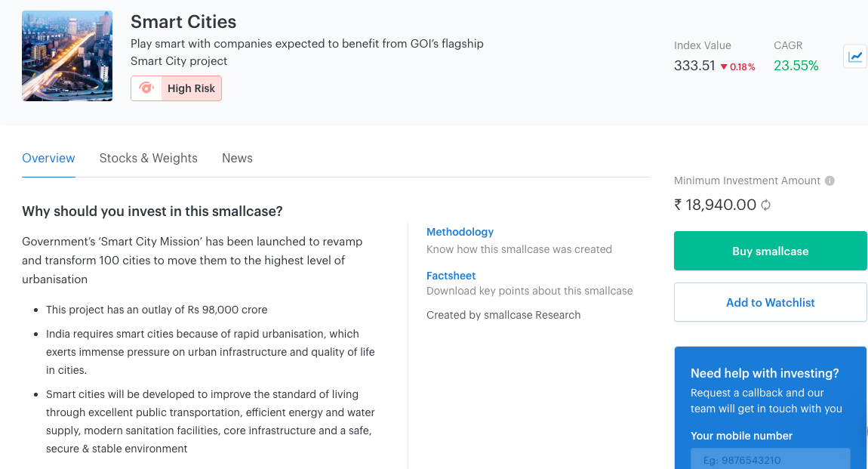Switch to the Overview tab
Image resolution: width=868 pixels, height=469 pixels.
click(48, 159)
